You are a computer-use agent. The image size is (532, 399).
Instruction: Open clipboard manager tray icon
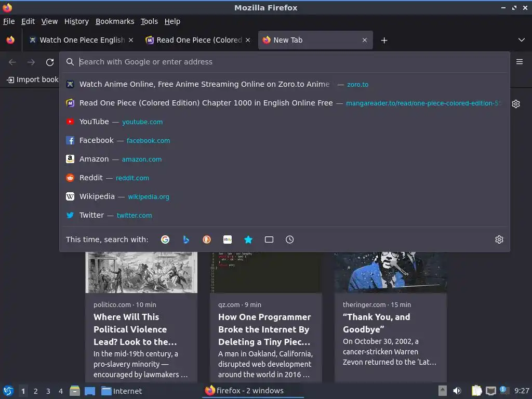(477, 391)
